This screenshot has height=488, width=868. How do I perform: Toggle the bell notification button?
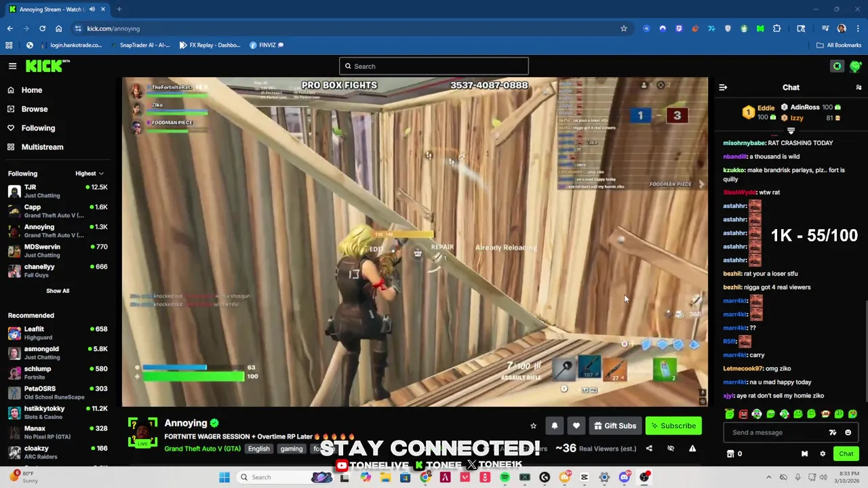point(555,426)
